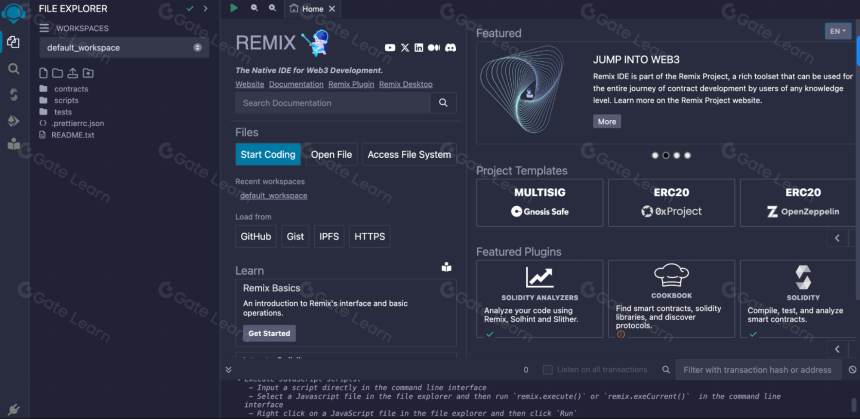Open the EN language dropdown

tap(838, 31)
